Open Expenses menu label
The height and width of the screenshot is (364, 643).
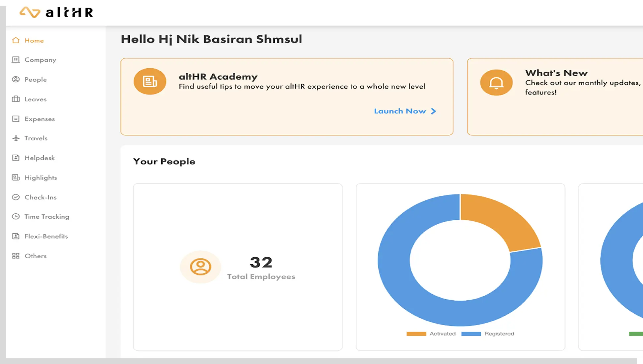click(39, 119)
